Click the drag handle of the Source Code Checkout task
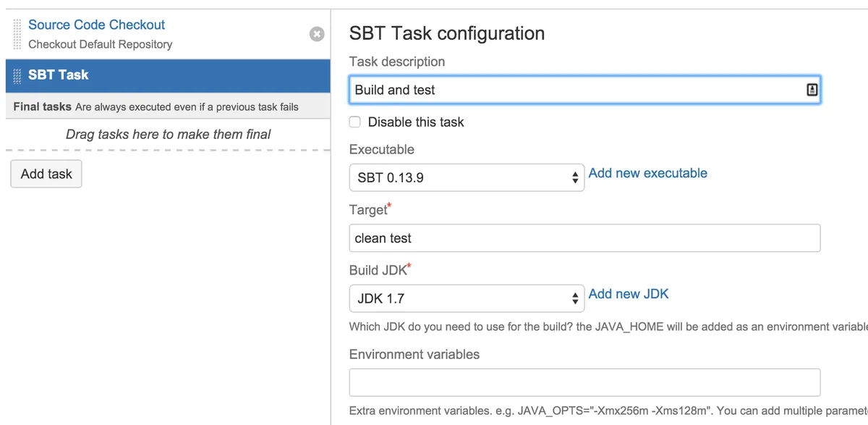The height and width of the screenshot is (425, 868). pos(18,34)
